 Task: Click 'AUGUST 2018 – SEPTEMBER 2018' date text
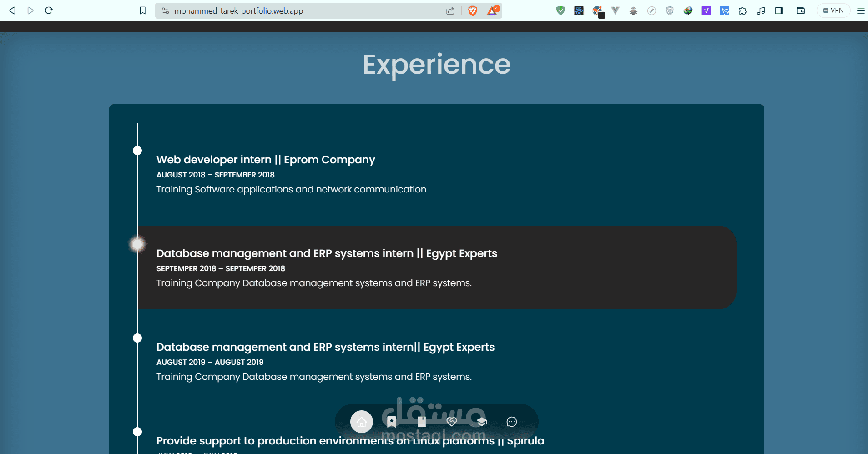[216, 175]
